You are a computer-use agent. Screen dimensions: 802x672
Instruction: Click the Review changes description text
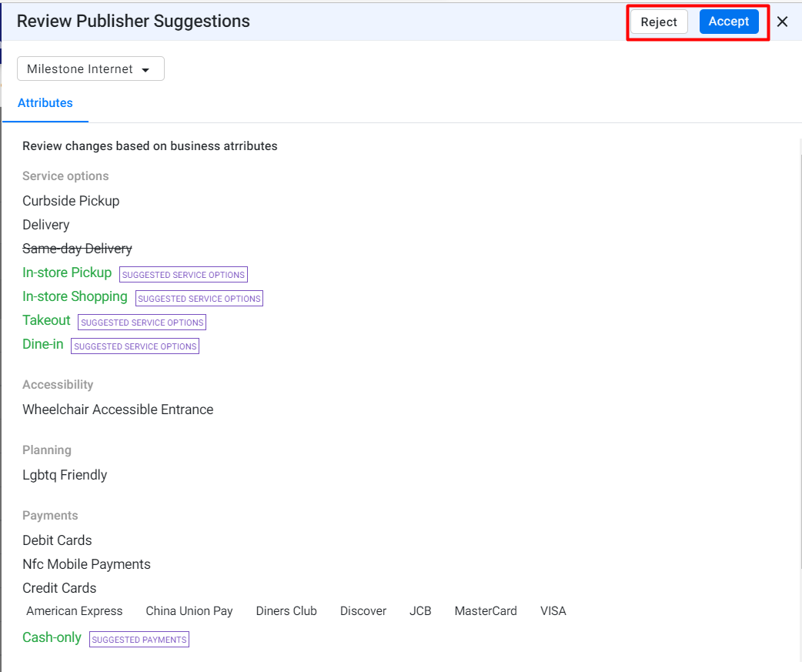[150, 145]
